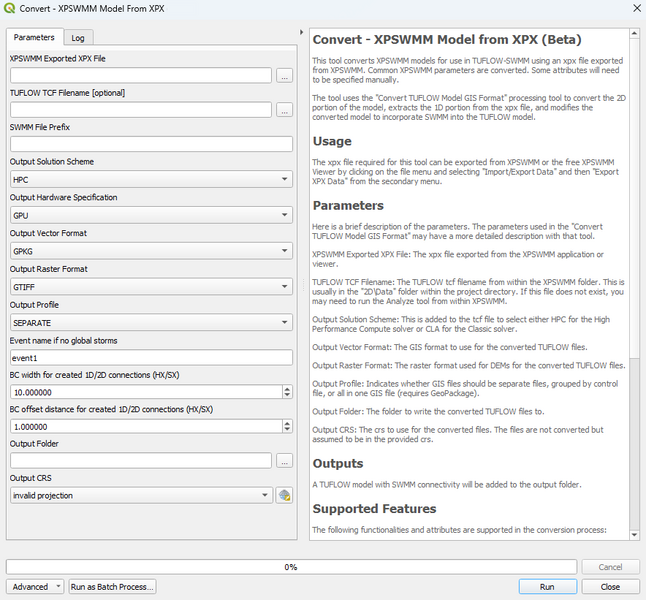Browse for XPSWMM Exported XPX File

(284, 75)
